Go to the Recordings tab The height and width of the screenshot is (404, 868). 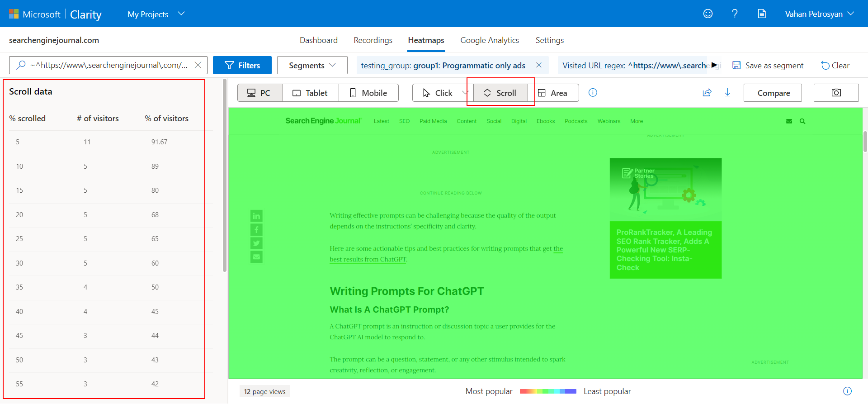point(373,40)
